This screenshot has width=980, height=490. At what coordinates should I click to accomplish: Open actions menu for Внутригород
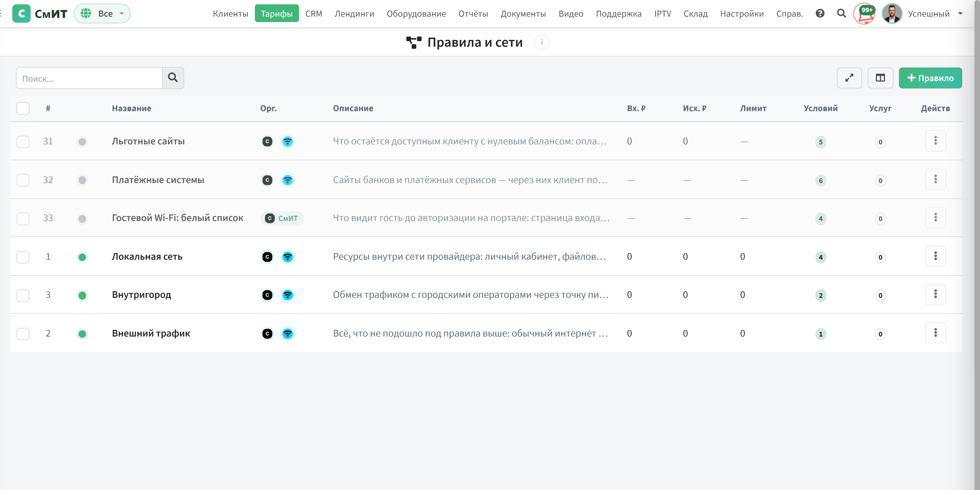pyautogui.click(x=936, y=295)
